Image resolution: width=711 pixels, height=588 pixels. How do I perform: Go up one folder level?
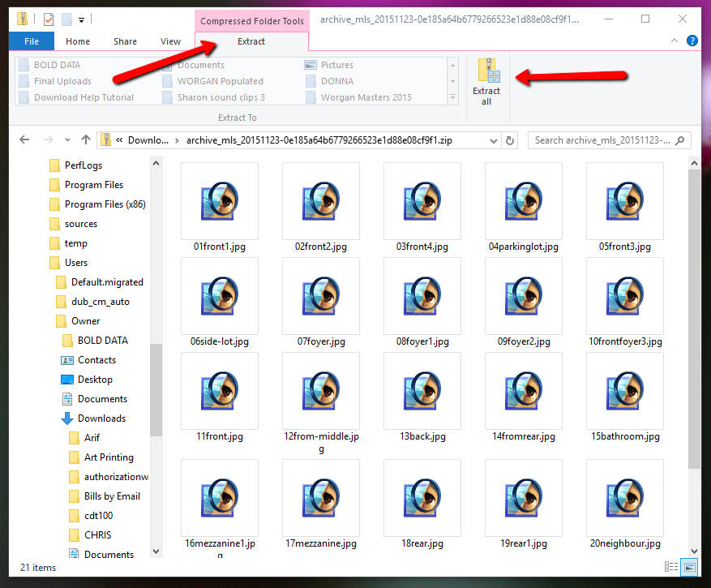[86, 140]
